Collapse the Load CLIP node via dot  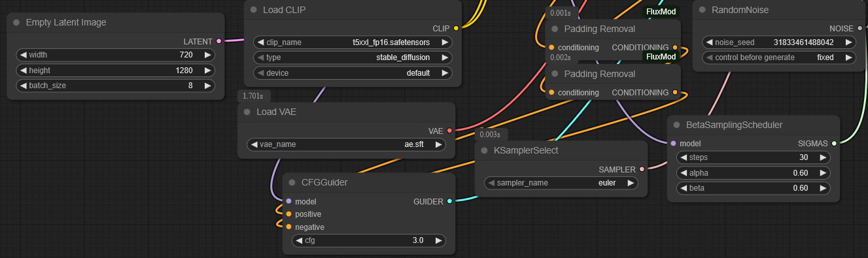point(253,10)
